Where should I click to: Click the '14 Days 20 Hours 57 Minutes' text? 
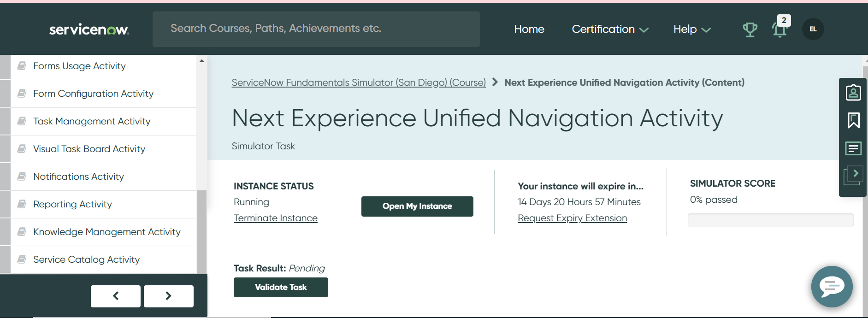[x=579, y=202]
